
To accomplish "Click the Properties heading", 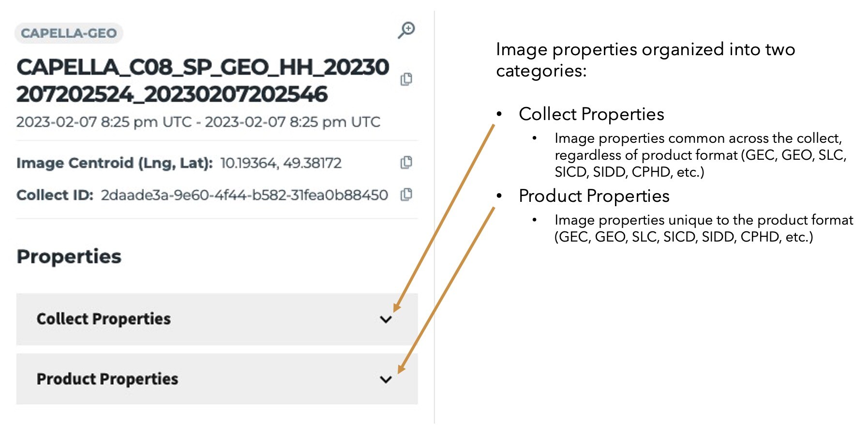I will click(69, 257).
